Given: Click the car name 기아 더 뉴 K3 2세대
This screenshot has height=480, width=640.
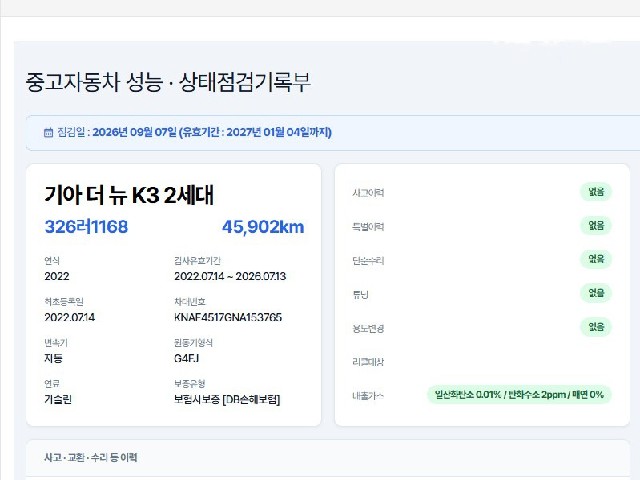Looking at the screenshot, I should click(129, 195).
